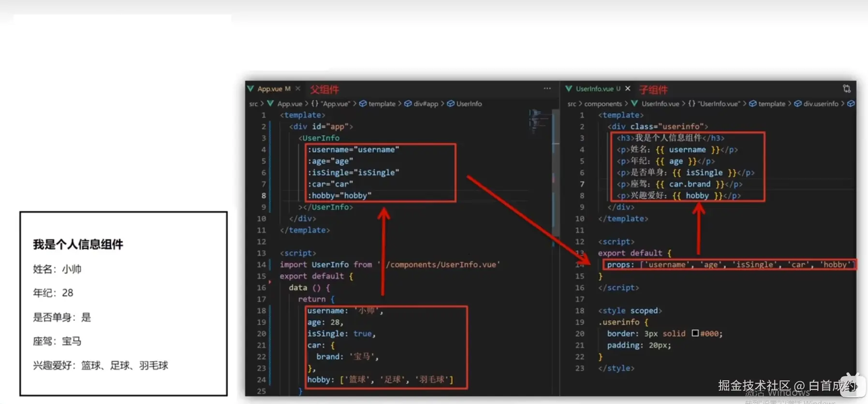The image size is (868, 404).
Task: Click the 'components' folder breadcrumb
Action: point(603,104)
